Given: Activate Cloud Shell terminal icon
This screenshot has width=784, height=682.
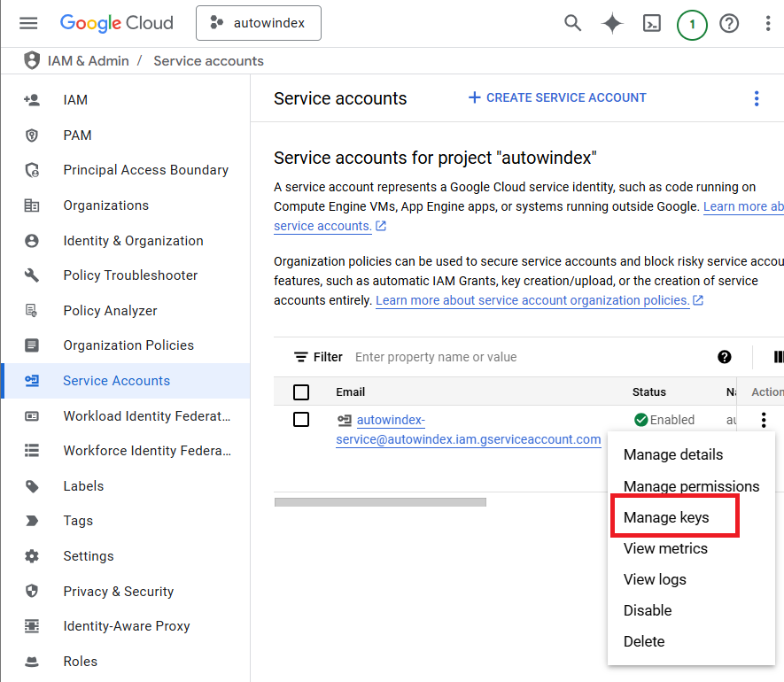Looking at the screenshot, I should coord(651,24).
